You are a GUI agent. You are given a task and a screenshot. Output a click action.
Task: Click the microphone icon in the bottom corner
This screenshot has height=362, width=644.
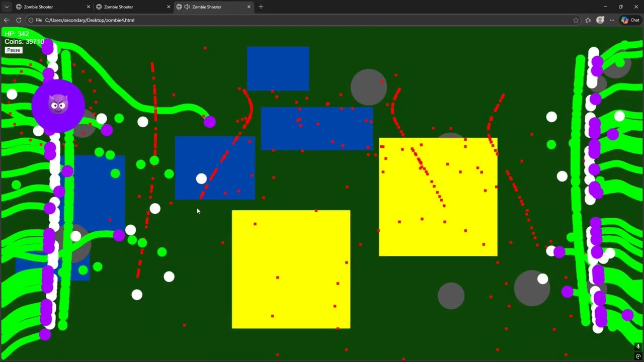click(x=638, y=346)
